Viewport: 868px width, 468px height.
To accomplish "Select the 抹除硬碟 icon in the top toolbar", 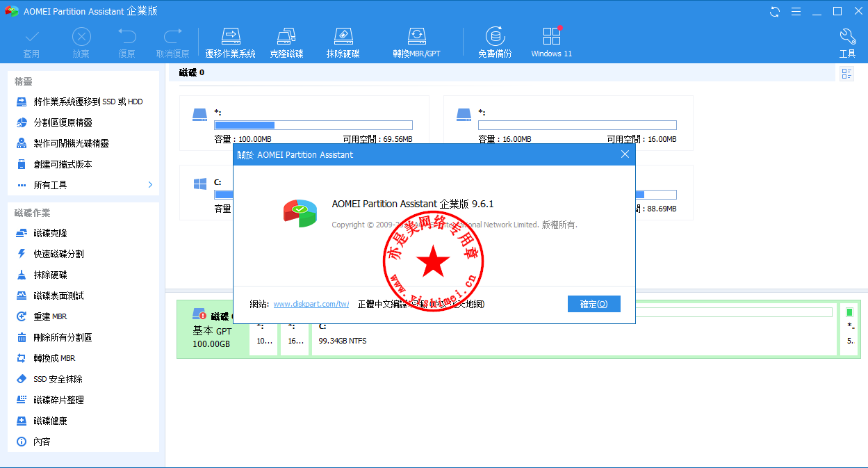I will (x=343, y=42).
